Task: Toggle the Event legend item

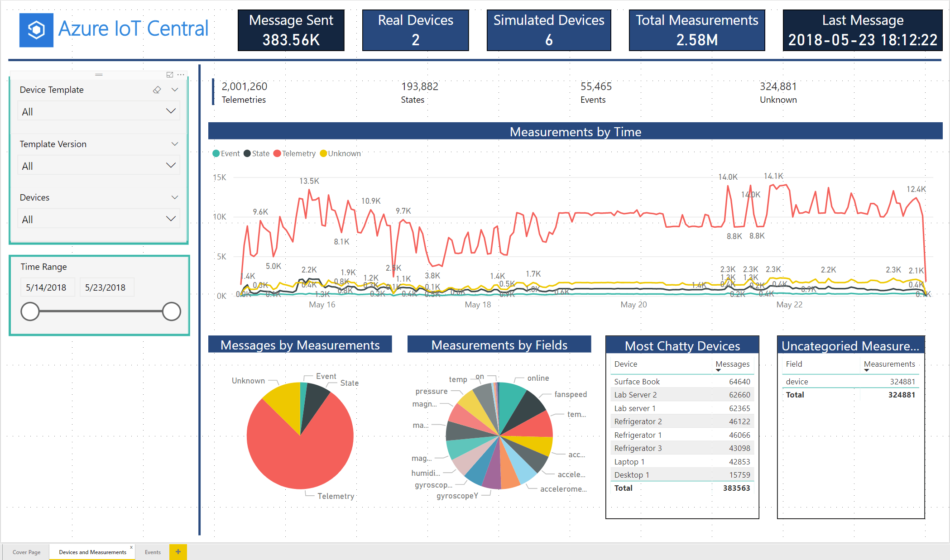Action: (226, 153)
